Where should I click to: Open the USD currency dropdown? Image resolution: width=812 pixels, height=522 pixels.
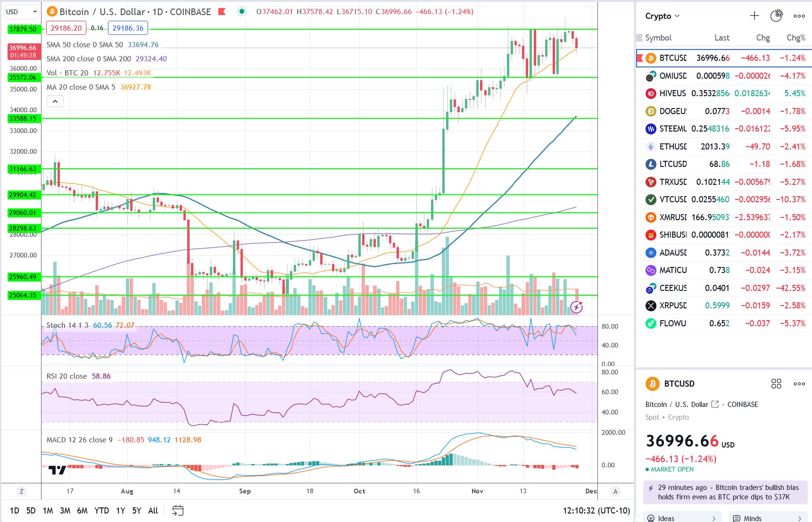coord(22,12)
